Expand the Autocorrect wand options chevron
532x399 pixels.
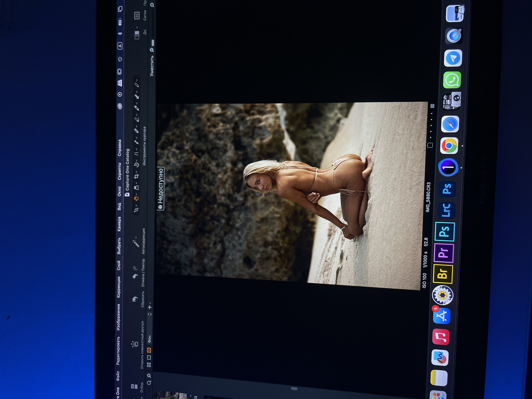(136, 237)
